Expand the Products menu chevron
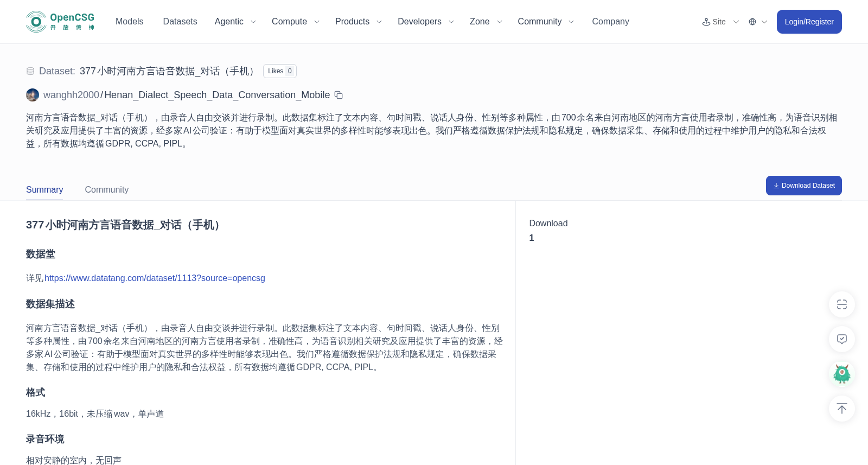 pyautogui.click(x=379, y=22)
